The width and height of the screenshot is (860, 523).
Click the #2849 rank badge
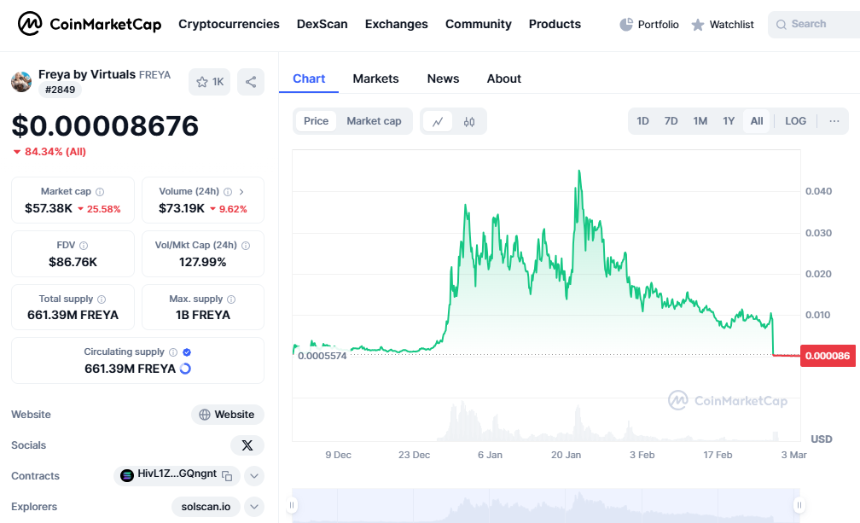60,90
